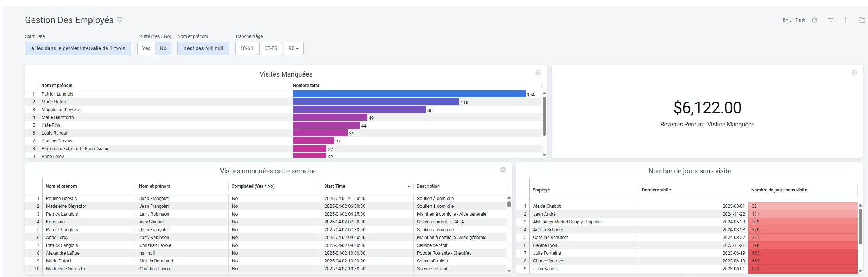The image size is (868, 277).
Task: Click globe icon on Visites manquées cette semaine
Action: (503, 170)
